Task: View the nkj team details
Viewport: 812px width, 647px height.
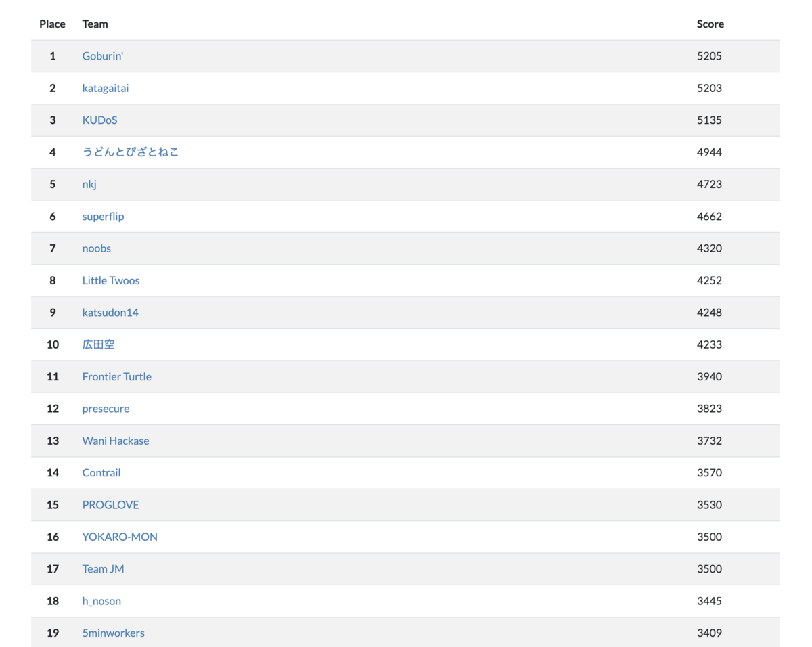Action: click(89, 184)
